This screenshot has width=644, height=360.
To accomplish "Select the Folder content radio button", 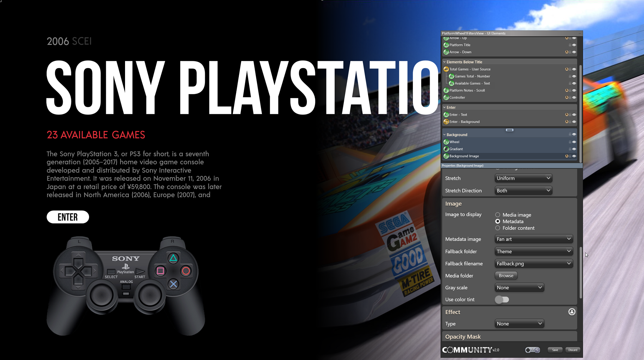I will (x=498, y=228).
